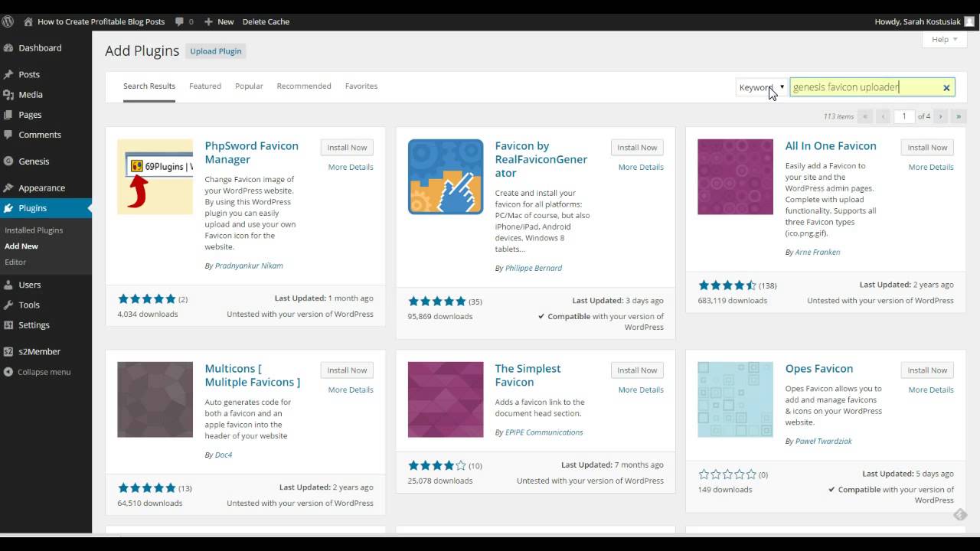980x551 pixels.
Task: Open Installed Plugins submenu item
Action: (34, 230)
